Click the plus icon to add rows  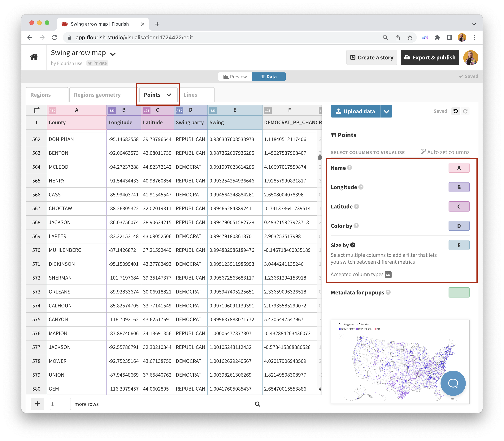pos(37,404)
